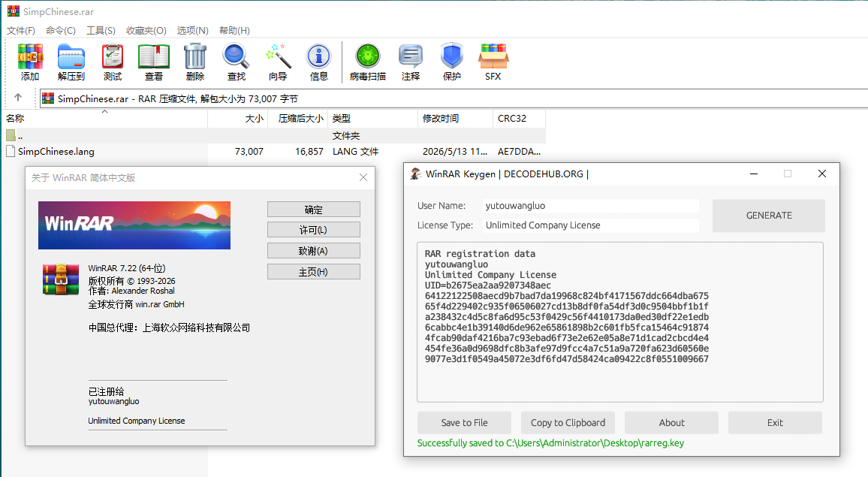This screenshot has height=477, width=868.
Task: Open the 选项(N) menu
Action: click(193, 31)
